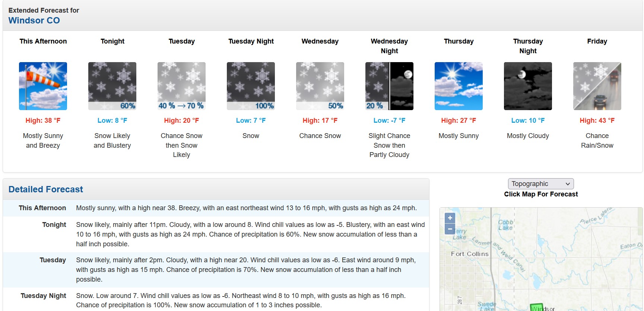Select the Tonight detailed forecast row
The width and height of the screenshot is (644, 311).
216,234
